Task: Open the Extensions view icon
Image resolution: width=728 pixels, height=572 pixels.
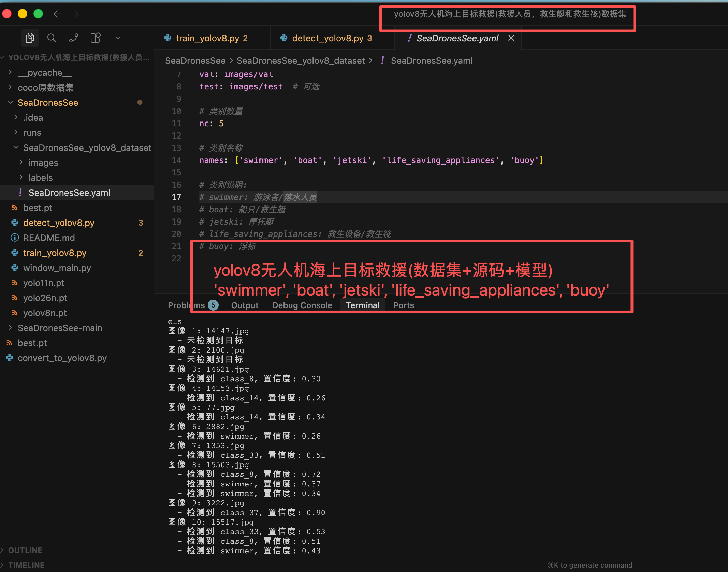Action: (x=96, y=38)
